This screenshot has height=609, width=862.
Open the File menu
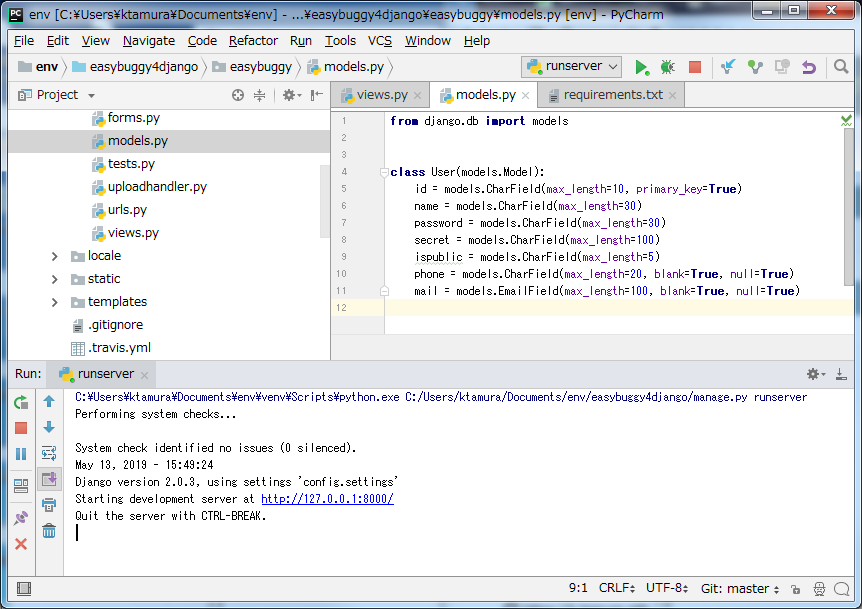click(x=24, y=41)
